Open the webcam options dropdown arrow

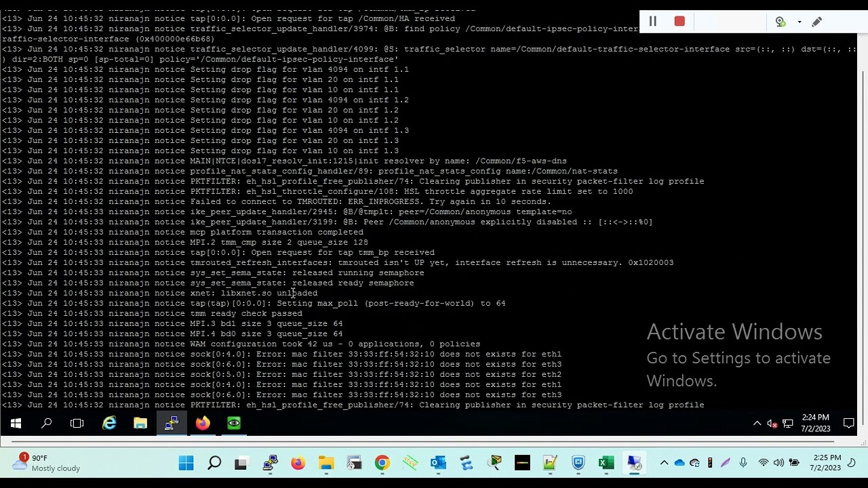pos(799,22)
